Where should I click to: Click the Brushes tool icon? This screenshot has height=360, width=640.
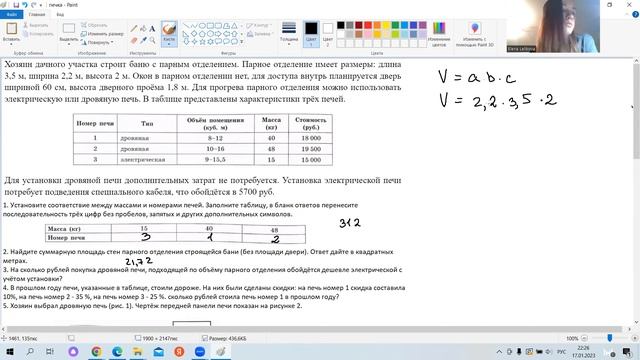(169, 29)
